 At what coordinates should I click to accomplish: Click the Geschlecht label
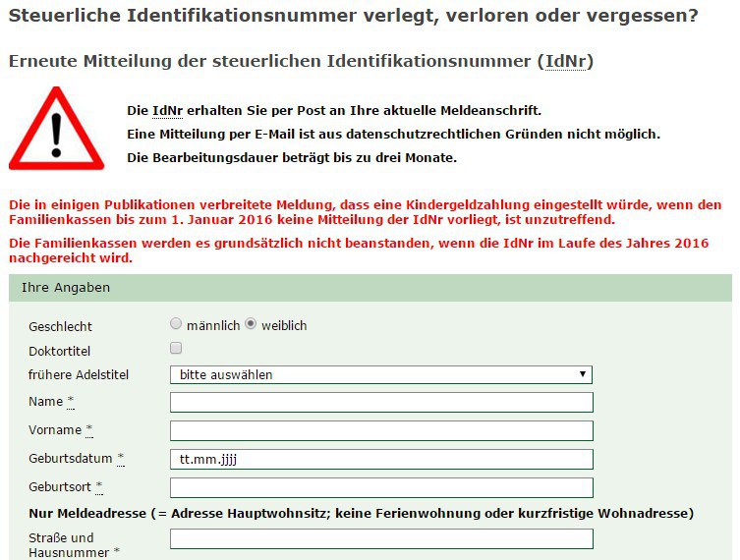click(60, 326)
